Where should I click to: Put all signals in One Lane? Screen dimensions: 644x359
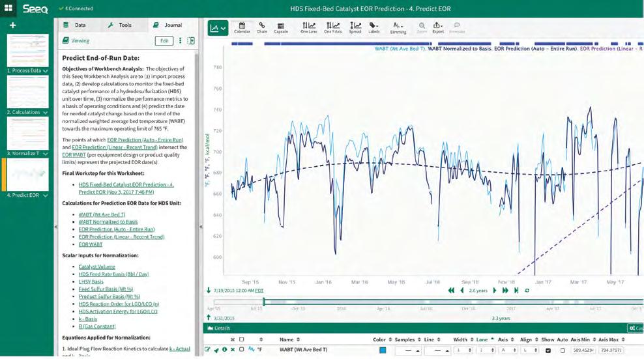[308, 27]
